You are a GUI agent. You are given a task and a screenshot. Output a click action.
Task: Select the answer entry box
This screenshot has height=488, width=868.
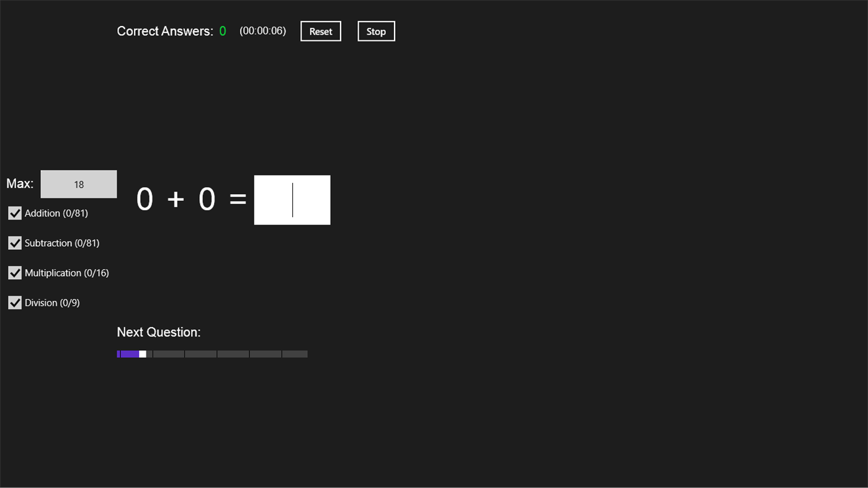pos(292,200)
